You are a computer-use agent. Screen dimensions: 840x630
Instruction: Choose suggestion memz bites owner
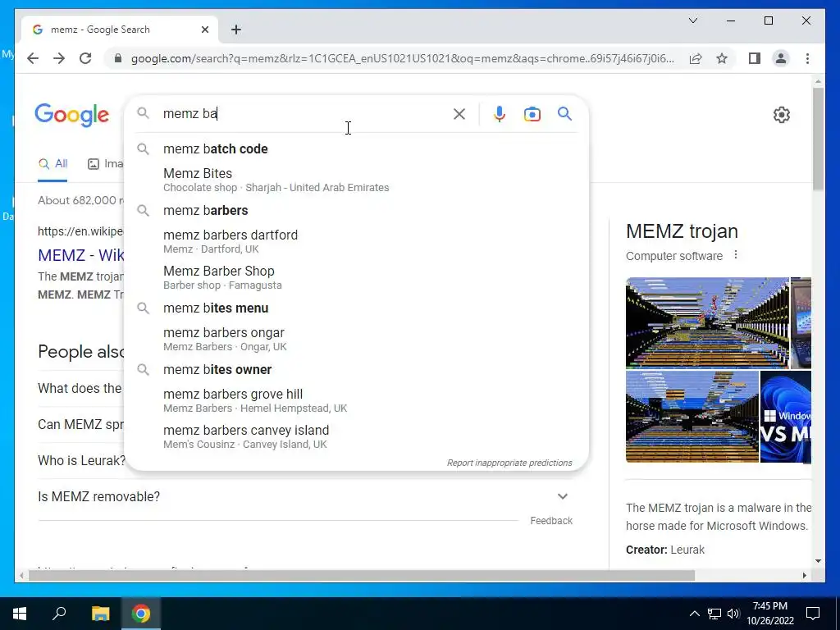click(x=356, y=370)
